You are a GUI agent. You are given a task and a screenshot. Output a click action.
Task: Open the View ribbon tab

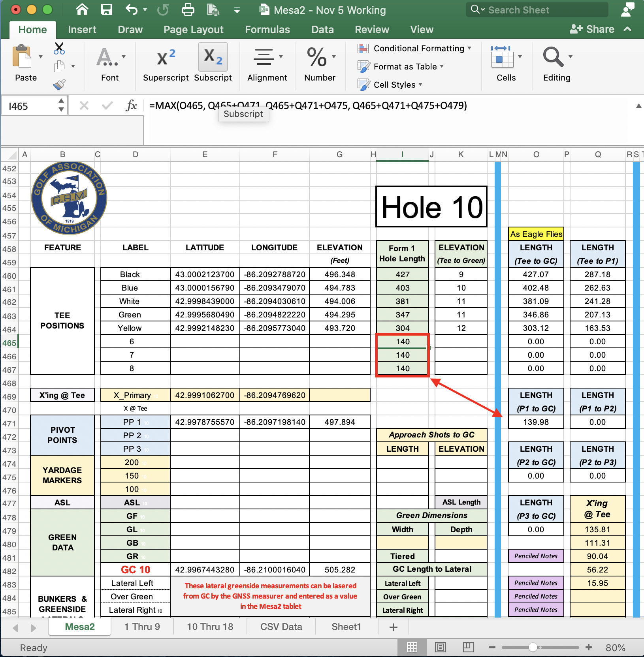coord(422,30)
